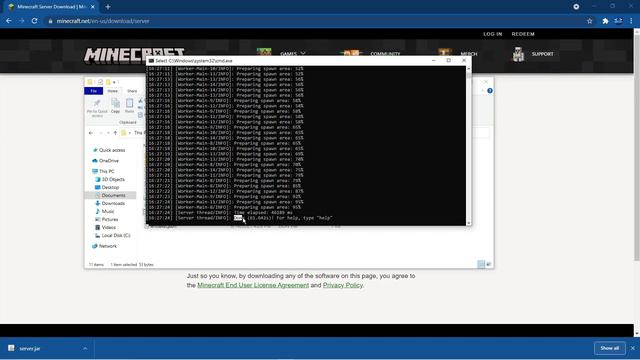Viewport: 640px width, 360px height.
Task: Open the File tab in File Explorer
Action: point(93,91)
